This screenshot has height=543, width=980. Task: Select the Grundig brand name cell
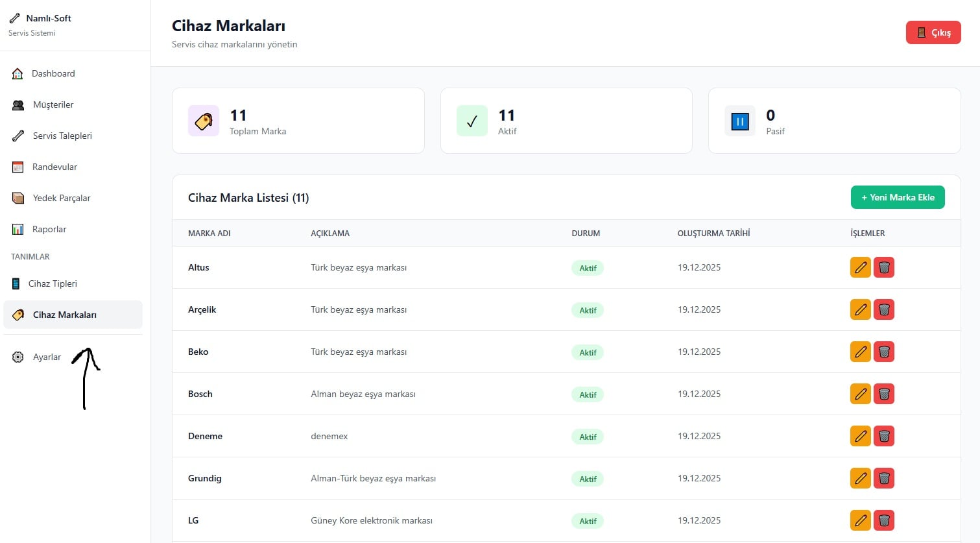[205, 478]
